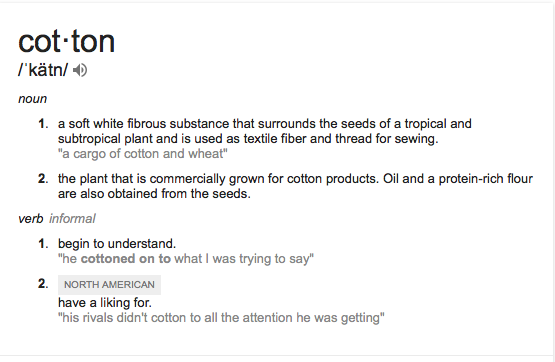The height and width of the screenshot is (362, 555).
Task: Click the noun part-of-speech label
Action: pyautogui.click(x=33, y=99)
